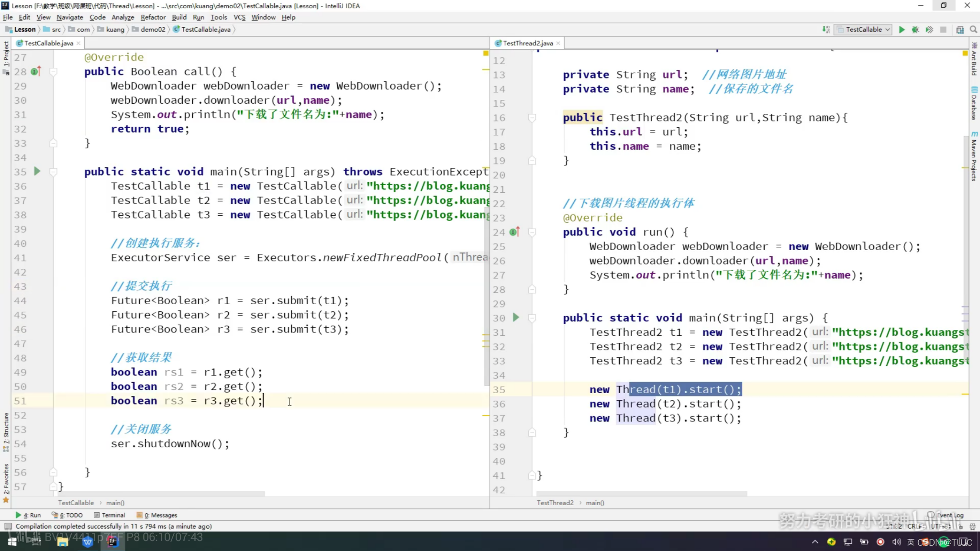The width and height of the screenshot is (980, 551).
Task: Change file encoding UTF-8 in status bar
Action: coord(941,526)
